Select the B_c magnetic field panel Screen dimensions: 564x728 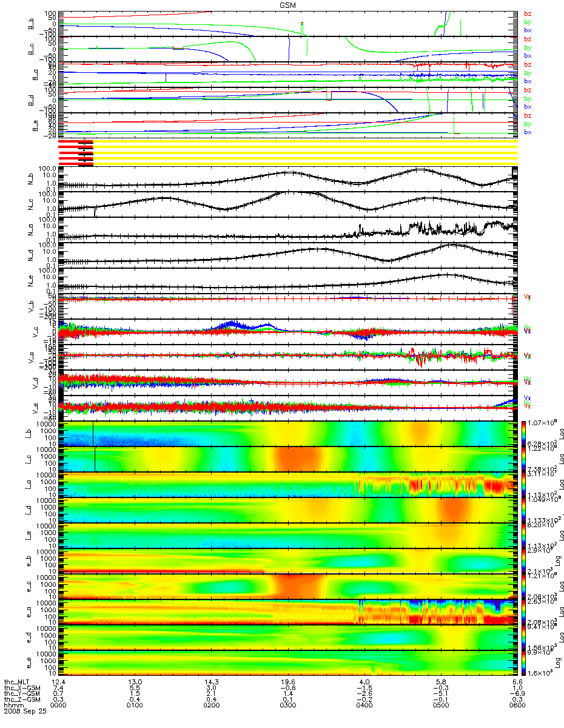pos(288,48)
